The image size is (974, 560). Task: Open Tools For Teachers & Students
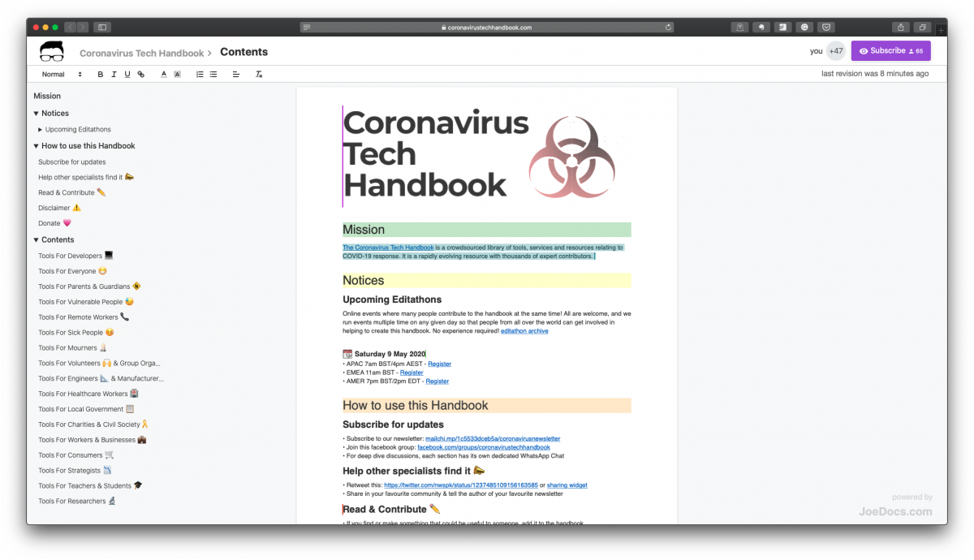click(91, 486)
